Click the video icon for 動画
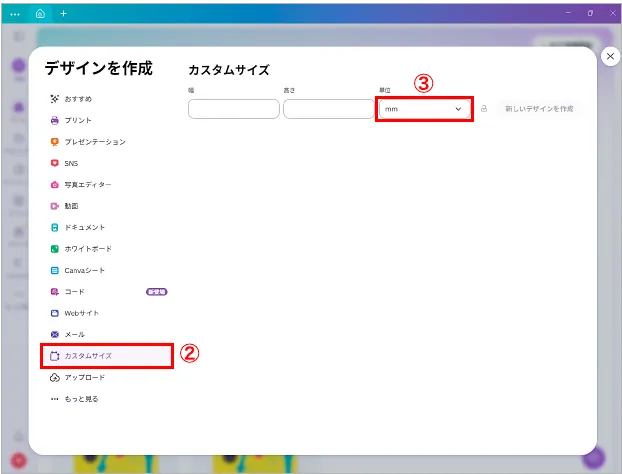 point(55,206)
